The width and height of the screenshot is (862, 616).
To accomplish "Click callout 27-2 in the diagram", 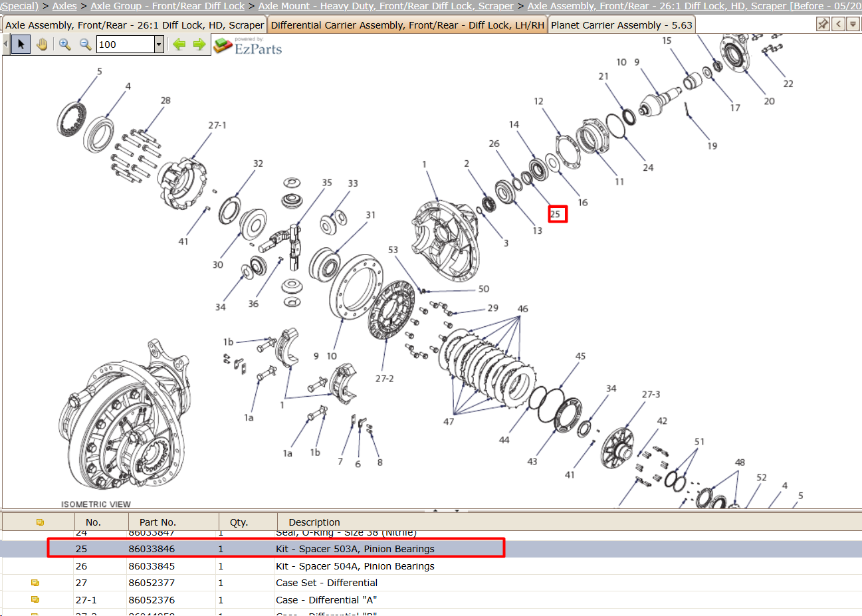I will click(x=384, y=378).
